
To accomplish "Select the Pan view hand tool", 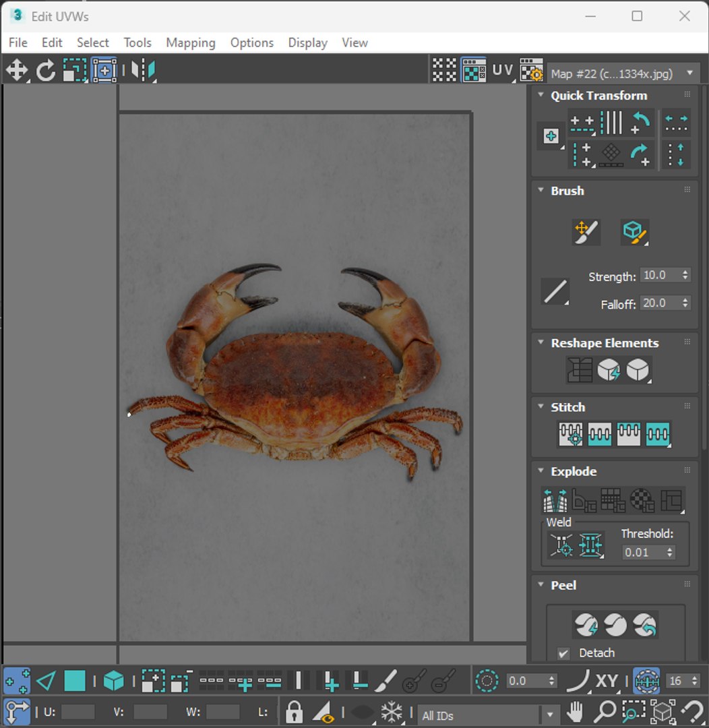I will 576,711.
